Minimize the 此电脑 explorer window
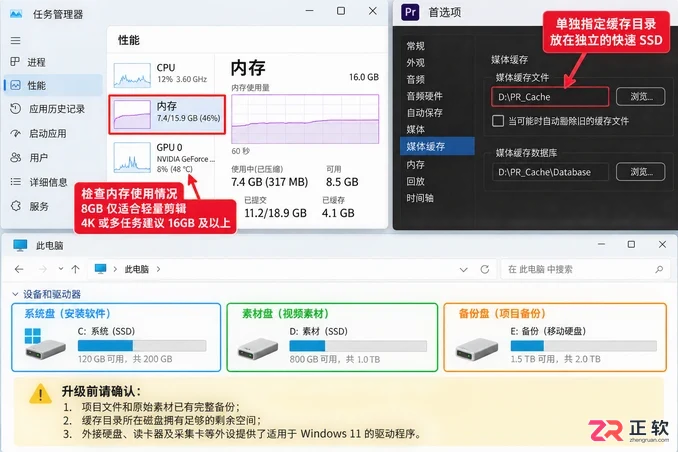This screenshot has width=678, height=452. [x=601, y=244]
